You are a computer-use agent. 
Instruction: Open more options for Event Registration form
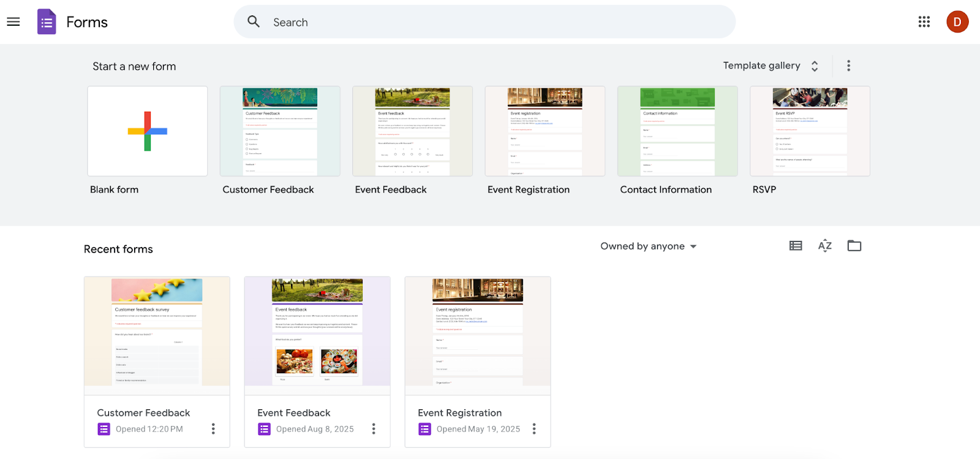(x=534, y=429)
